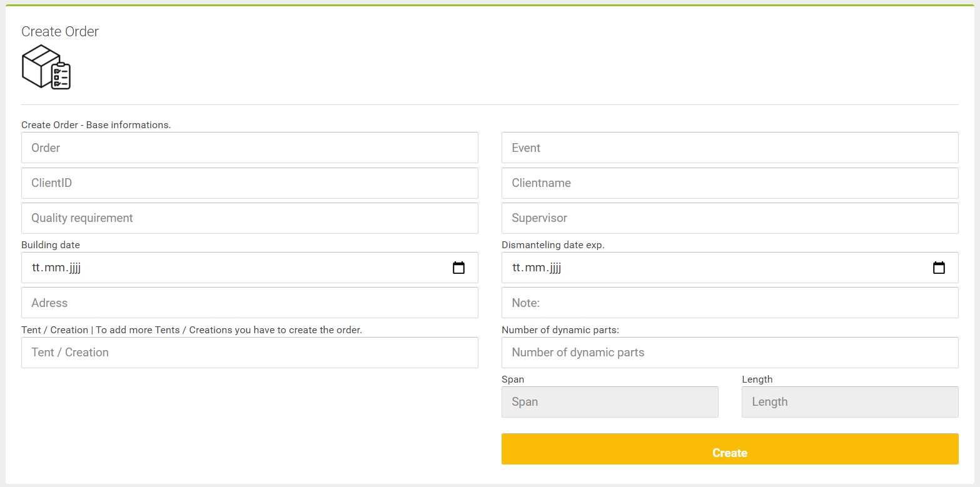Click the Adress input field
The width and height of the screenshot is (980, 487).
tap(250, 303)
